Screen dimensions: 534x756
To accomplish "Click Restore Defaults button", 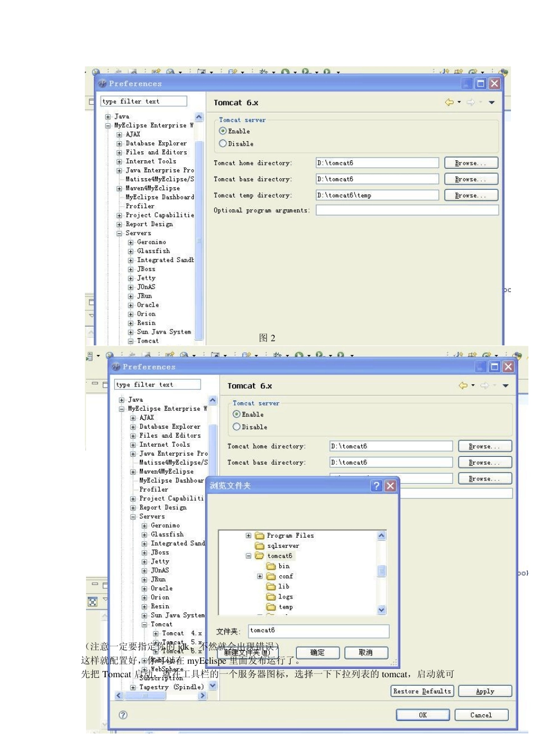I will (422, 691).
